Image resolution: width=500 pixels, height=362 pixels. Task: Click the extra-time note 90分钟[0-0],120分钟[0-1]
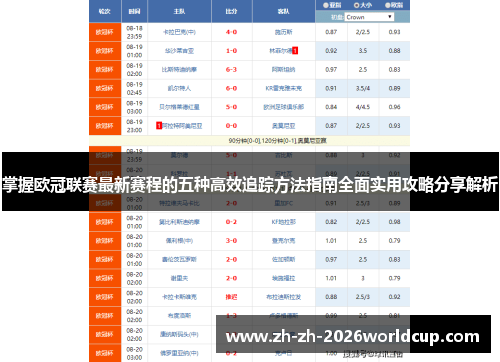point(262,141)
